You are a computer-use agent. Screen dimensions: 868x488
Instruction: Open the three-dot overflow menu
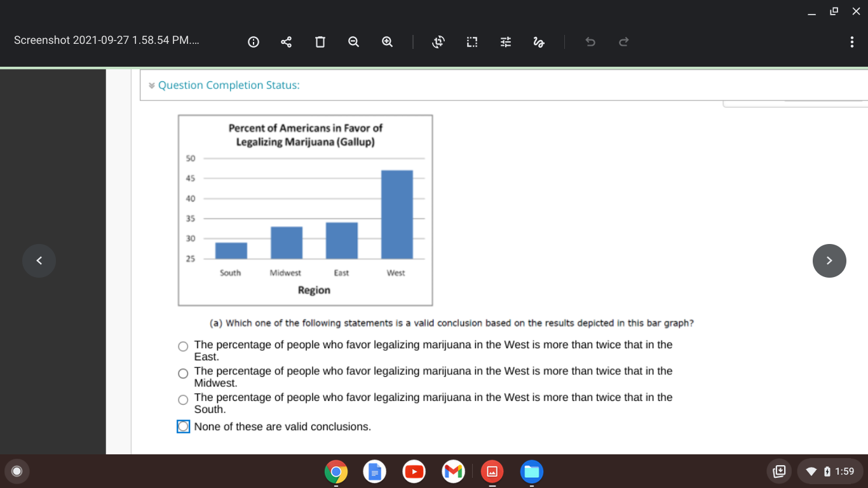point(852,42)
